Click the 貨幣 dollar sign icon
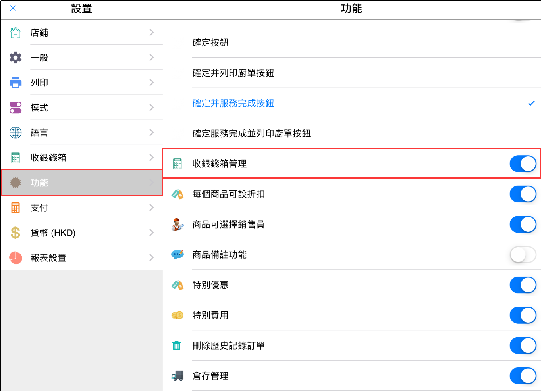This screenshot has height=392, width=542. pos(15,233)
